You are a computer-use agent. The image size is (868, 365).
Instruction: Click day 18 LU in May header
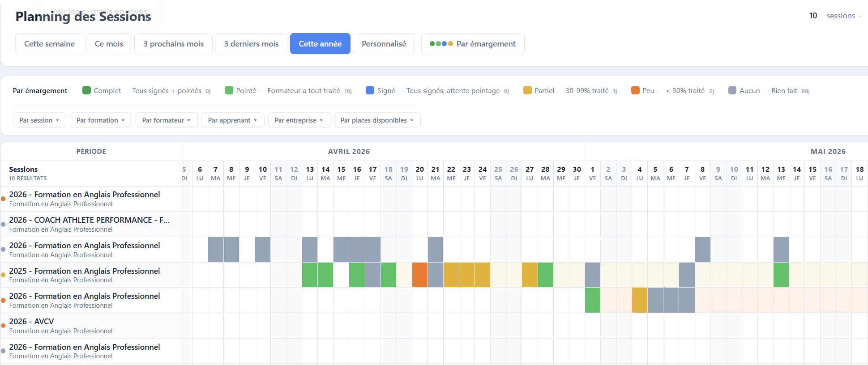pyautogui.click(x=859, y=174)
